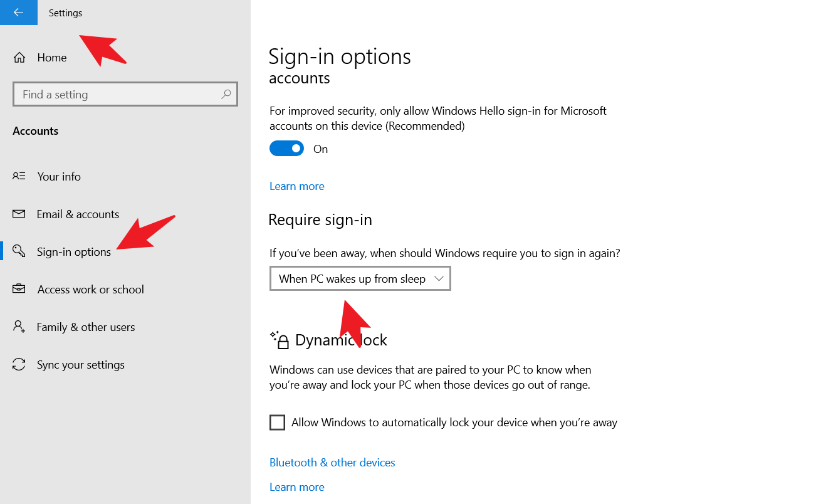Click the Access work or school briefcase icon
This screenshot has width=816, height=504.
click(19, 289)
